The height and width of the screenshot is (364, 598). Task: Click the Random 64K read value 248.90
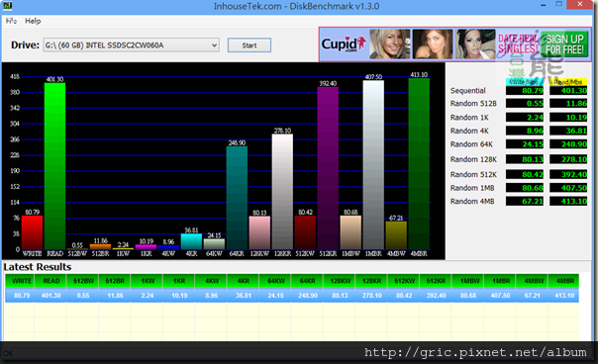coord(568,144)
